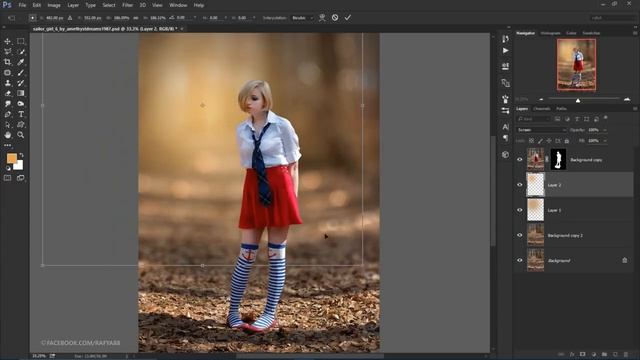Hide Layer 2 visibility eye
The height and width of the screenshot is (360, 640).
click(520, 185)
